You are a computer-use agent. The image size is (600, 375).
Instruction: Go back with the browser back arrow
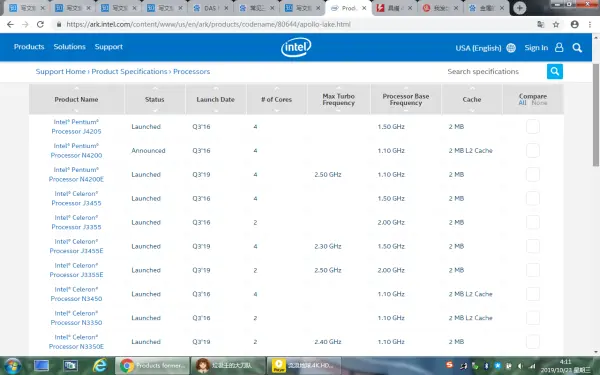click(x=10, y=24)
